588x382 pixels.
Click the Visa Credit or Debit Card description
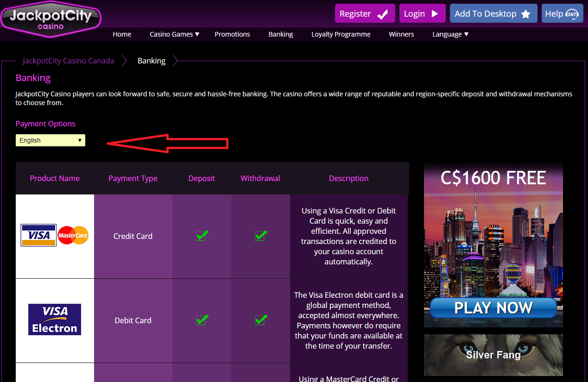(x=348, y=236)
